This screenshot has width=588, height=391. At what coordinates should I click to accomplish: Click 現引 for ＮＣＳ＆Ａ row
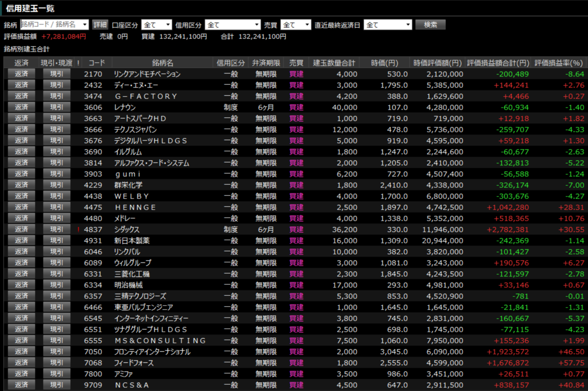57,385
